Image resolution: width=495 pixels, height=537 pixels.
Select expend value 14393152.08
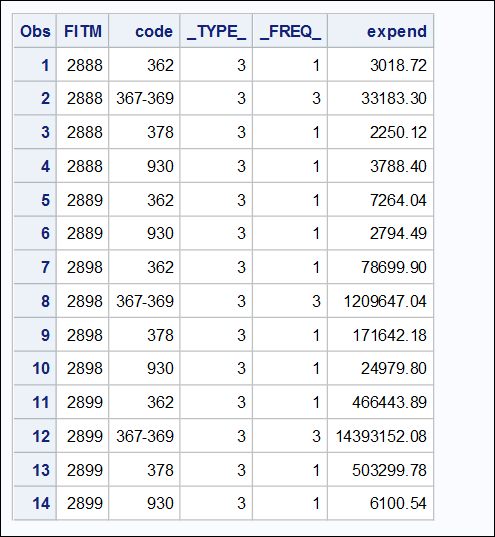pyautogui.click(x=381, y=436)
